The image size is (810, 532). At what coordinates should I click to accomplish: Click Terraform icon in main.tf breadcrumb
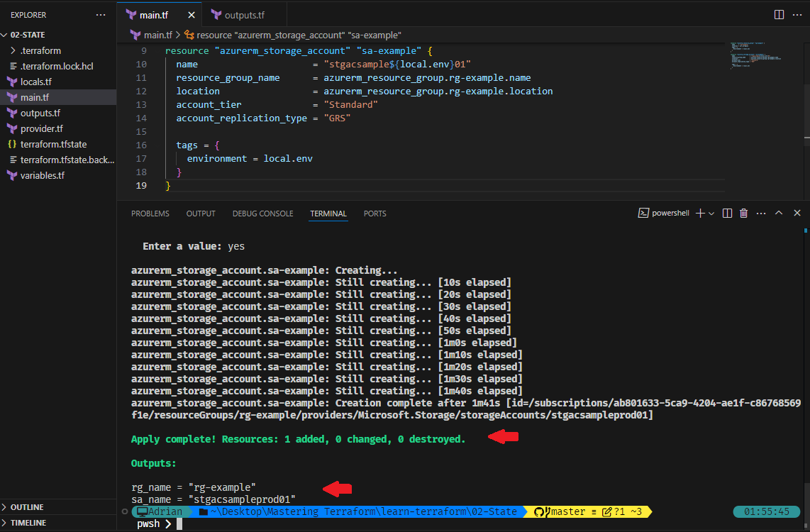point(135,35)
